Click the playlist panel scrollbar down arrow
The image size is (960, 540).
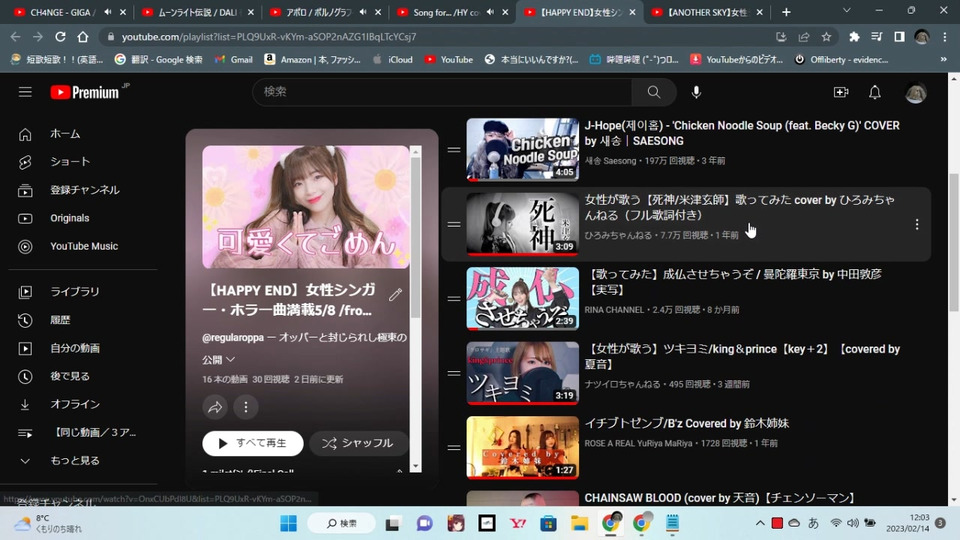click(416, 467)
